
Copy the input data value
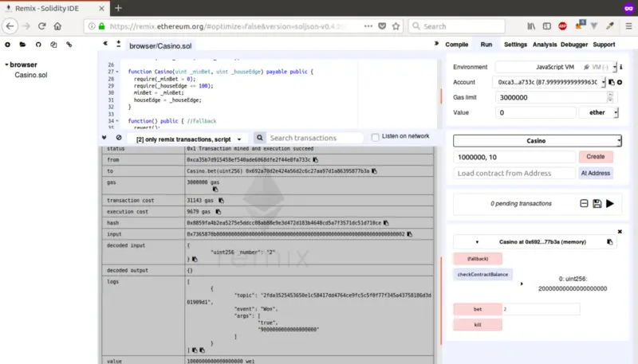point(410,234)
